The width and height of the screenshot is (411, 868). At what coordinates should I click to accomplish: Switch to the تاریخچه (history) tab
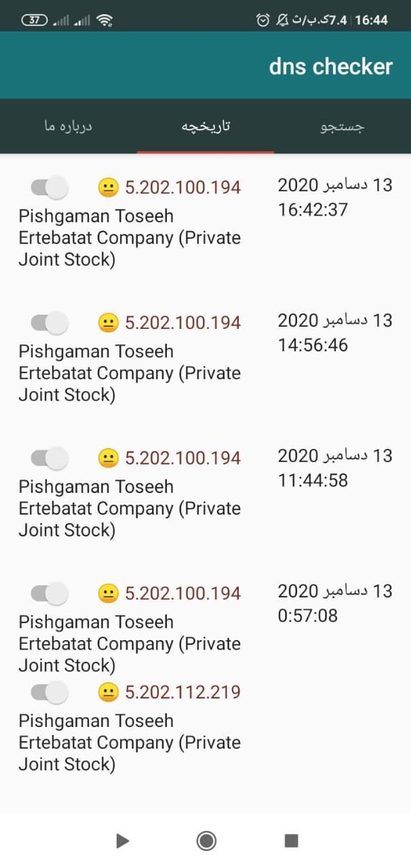(206, 127)
